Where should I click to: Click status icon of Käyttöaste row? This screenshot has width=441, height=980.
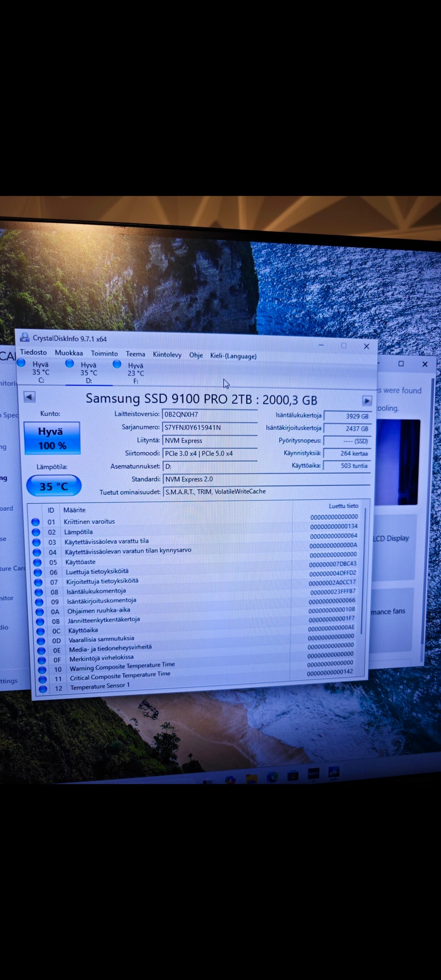coord(38,562)
